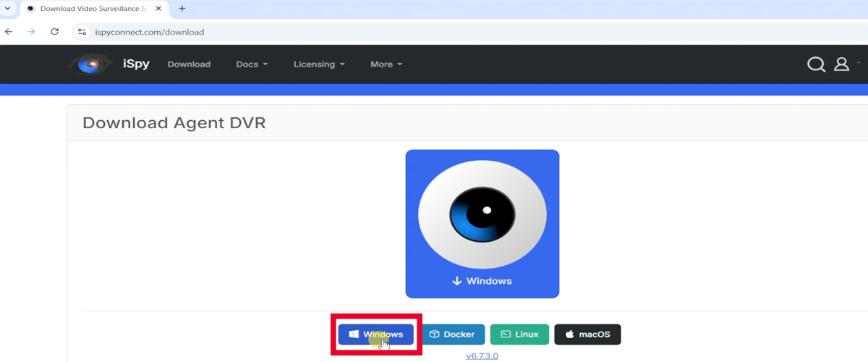Click the browser forward arrow

(31, 32)
